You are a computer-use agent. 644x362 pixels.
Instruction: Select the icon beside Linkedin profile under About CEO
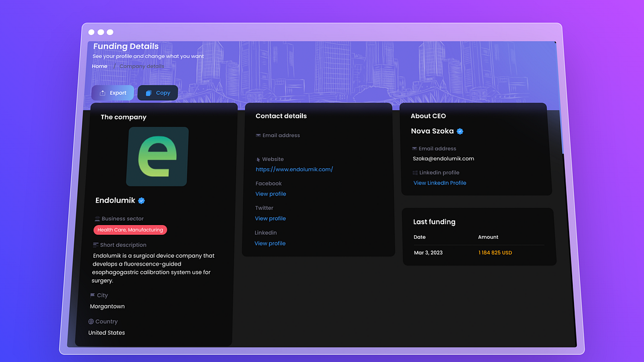coord(415,173)
